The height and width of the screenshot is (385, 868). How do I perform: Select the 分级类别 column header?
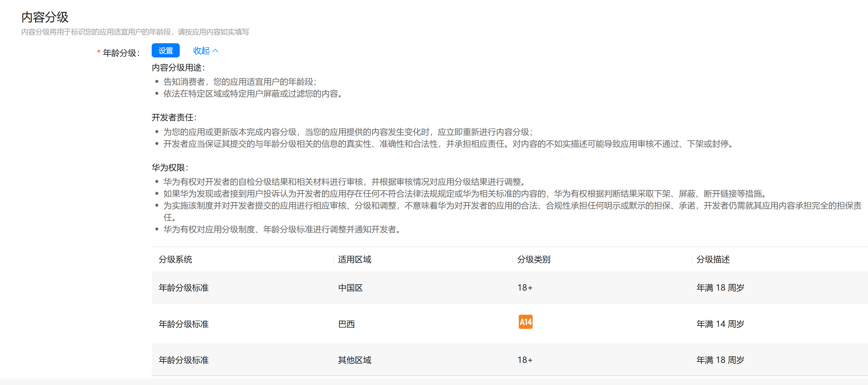pyautogui.click(x=534, y=259)
